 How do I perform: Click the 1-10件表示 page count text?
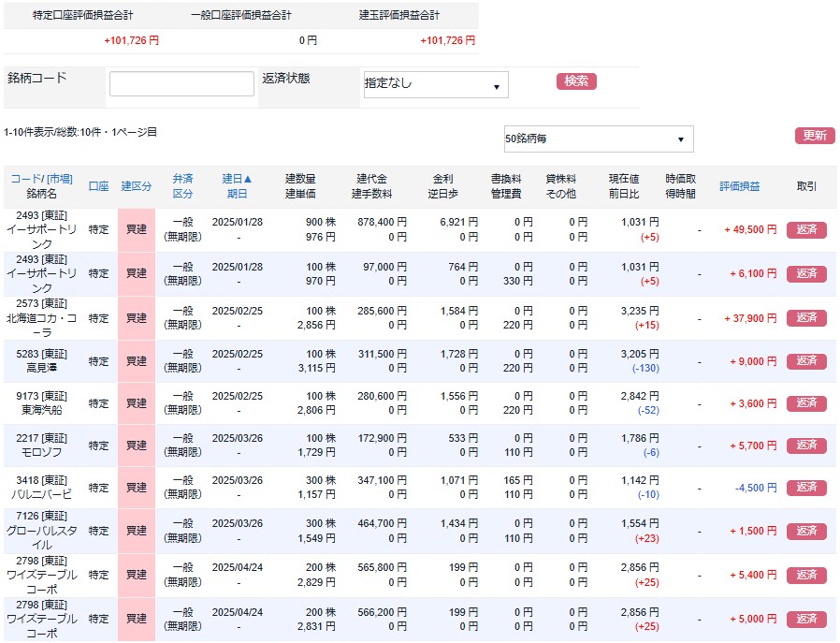(x=80, y=132)
